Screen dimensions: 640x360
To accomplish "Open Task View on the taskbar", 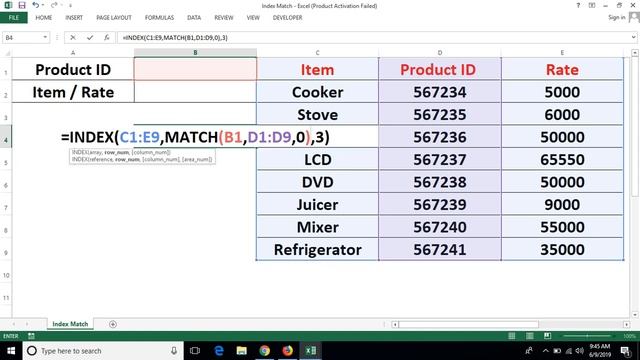I will coord(195,351).
